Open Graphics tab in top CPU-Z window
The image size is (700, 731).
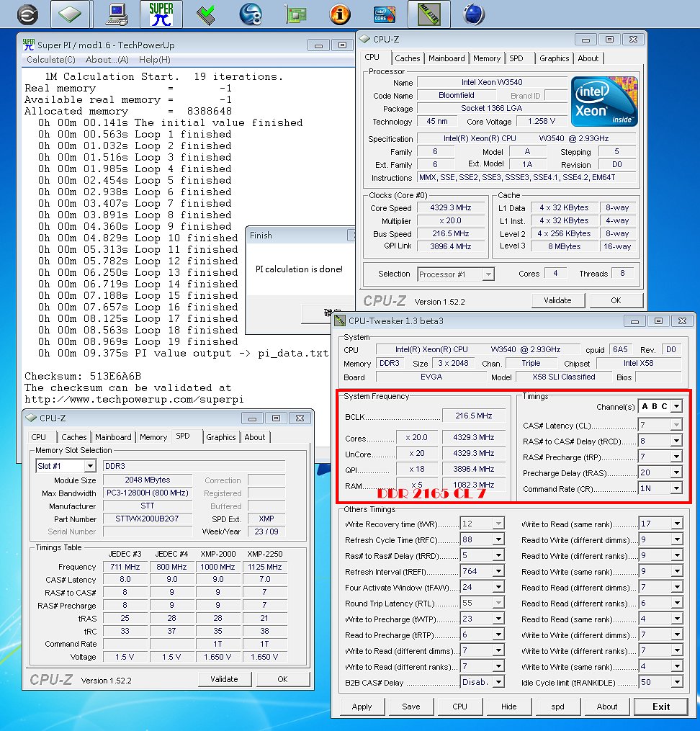(554, 58)
